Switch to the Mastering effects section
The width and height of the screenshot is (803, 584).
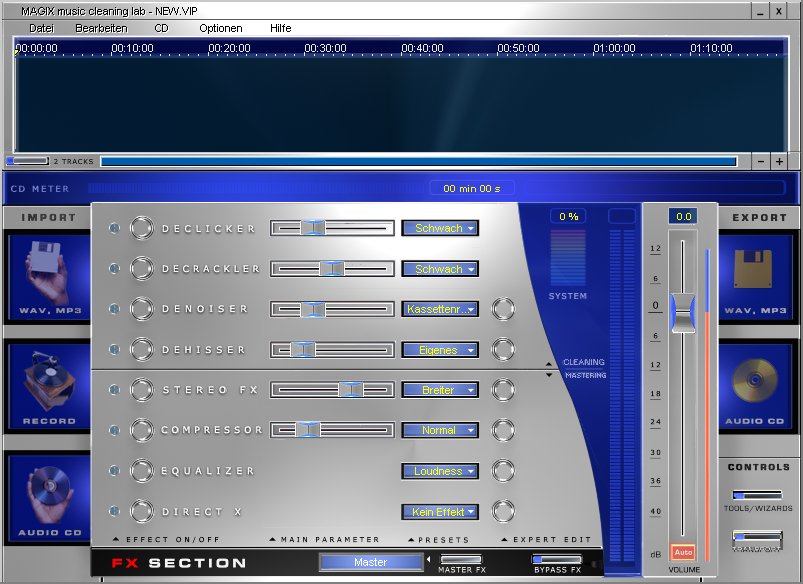coord(585,376)
